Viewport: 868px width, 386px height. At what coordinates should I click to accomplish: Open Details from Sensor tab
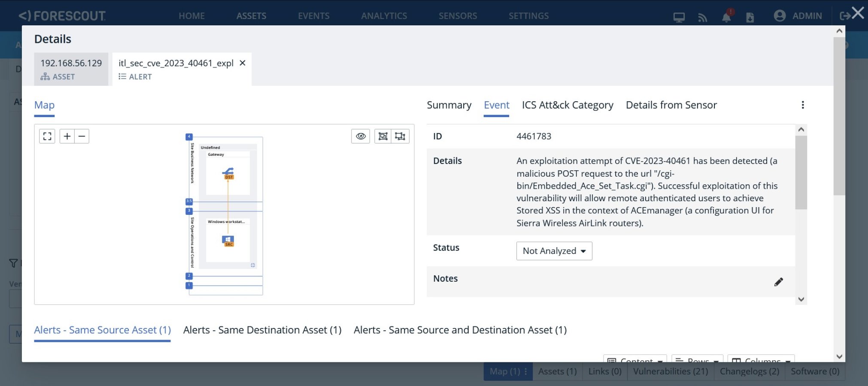(x=671, y=105)
